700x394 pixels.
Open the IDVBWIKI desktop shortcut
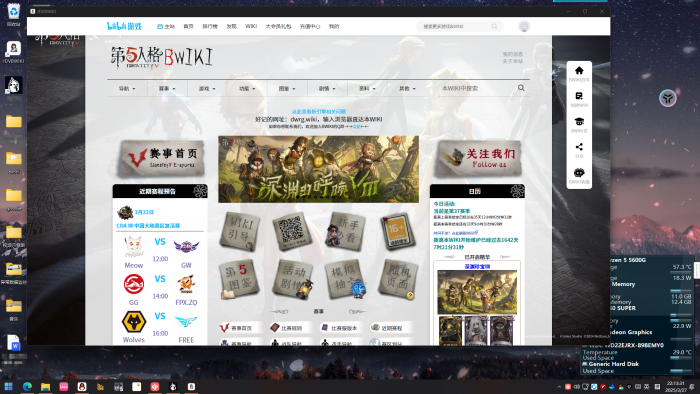pyautogui.click(x=13, y=52)
